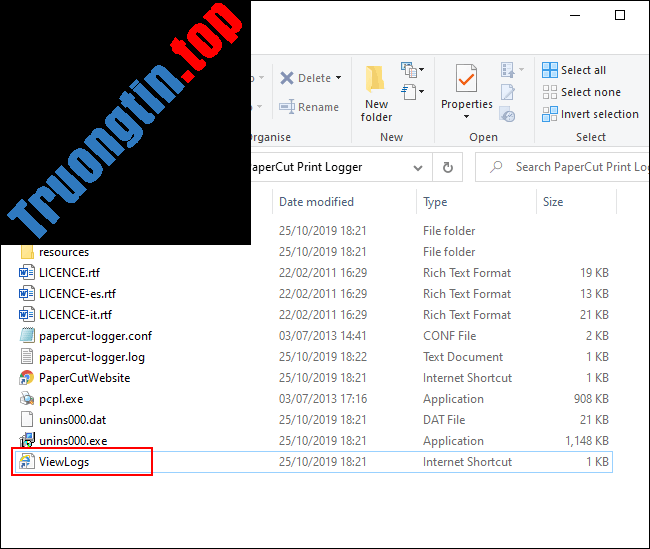Click the installer icon of unins000.exe
Viewport: 650px width, 549px height.
pyautogui.click(x=27, y=440)
